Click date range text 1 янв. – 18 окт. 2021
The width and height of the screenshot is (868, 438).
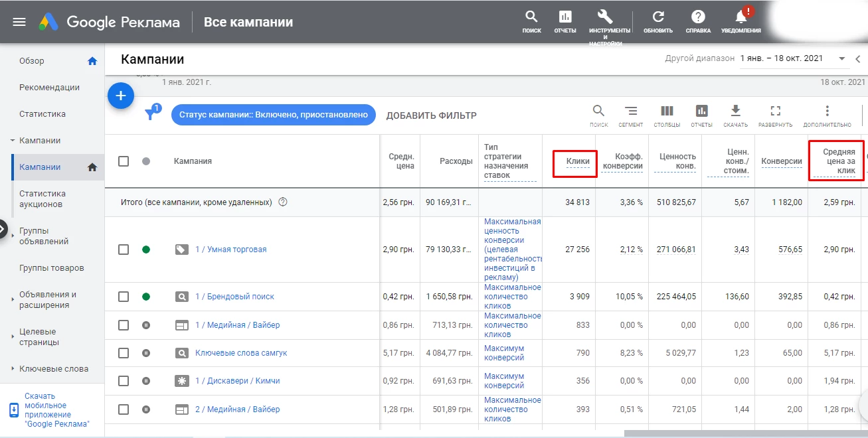(782, 58)
